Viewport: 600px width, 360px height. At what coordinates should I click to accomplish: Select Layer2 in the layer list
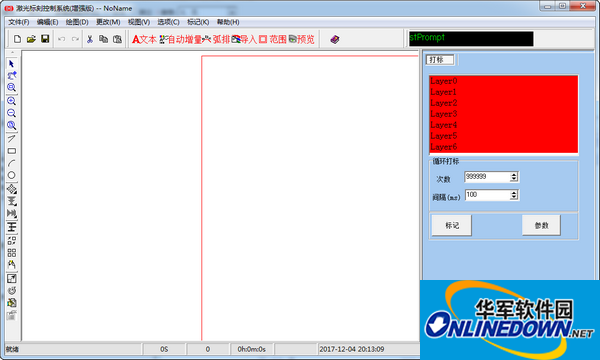504,103
